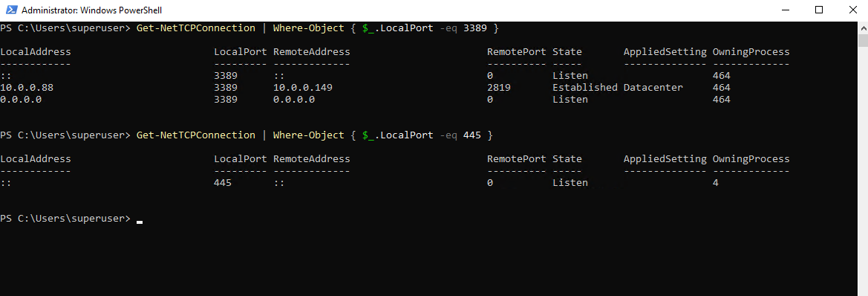The image size is (868, 296).
Task: Click the second Get-NetTCPConnection command text
Action: (x=196, y=135)
